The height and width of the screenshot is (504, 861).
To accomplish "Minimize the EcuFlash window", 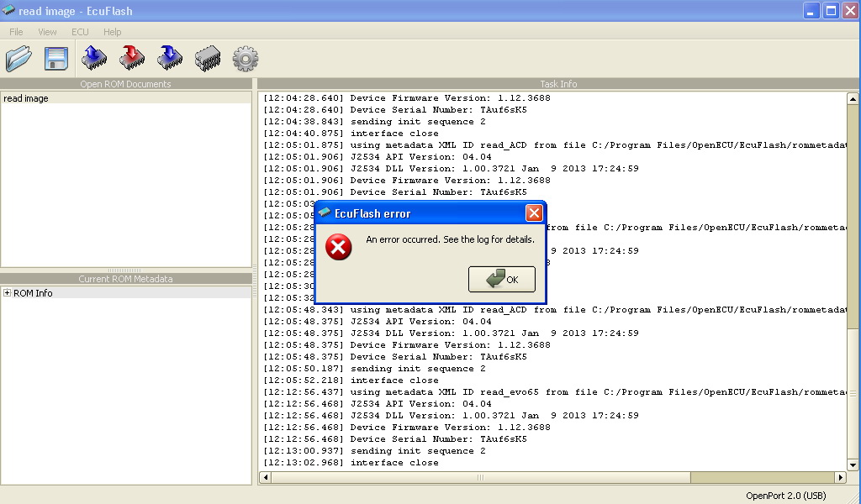I will coord(811,10).
